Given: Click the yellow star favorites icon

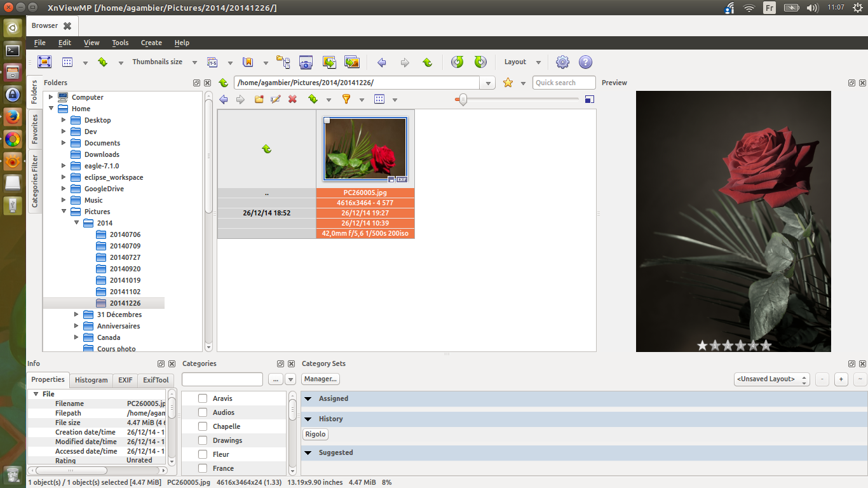Looking at the screenshot, I should point(508,83).
